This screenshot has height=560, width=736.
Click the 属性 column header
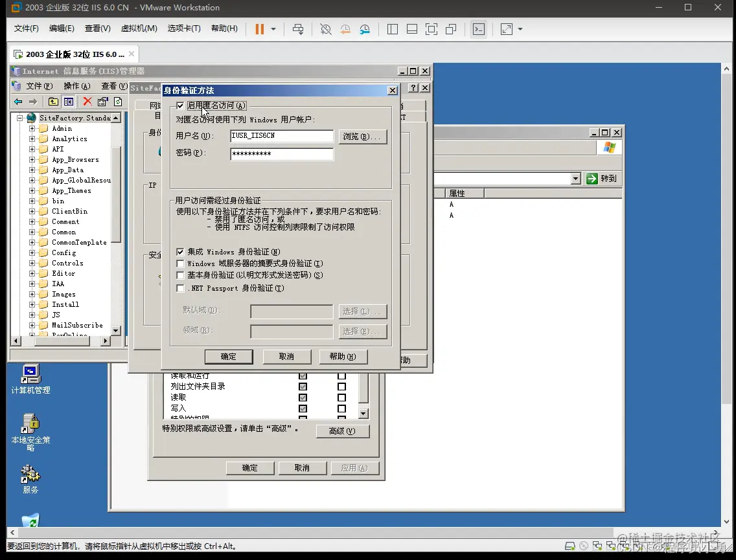[x=465, y=193]
